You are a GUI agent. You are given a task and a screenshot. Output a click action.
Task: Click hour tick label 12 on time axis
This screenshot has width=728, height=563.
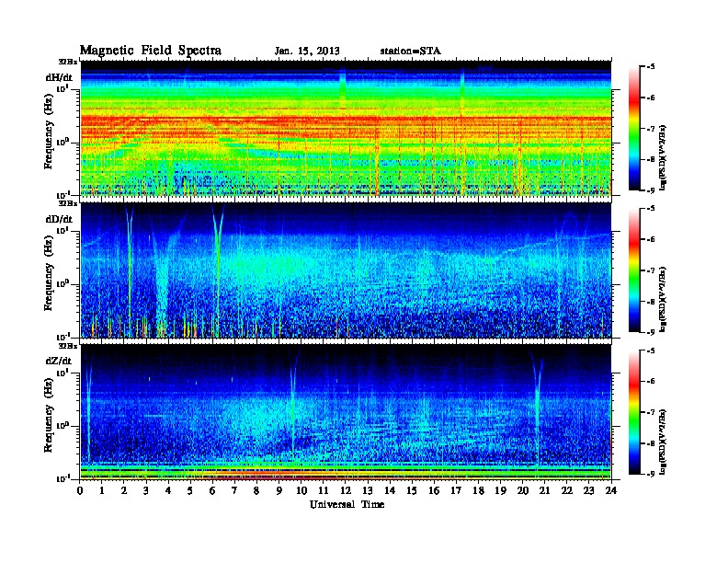[x=346, y=490]
